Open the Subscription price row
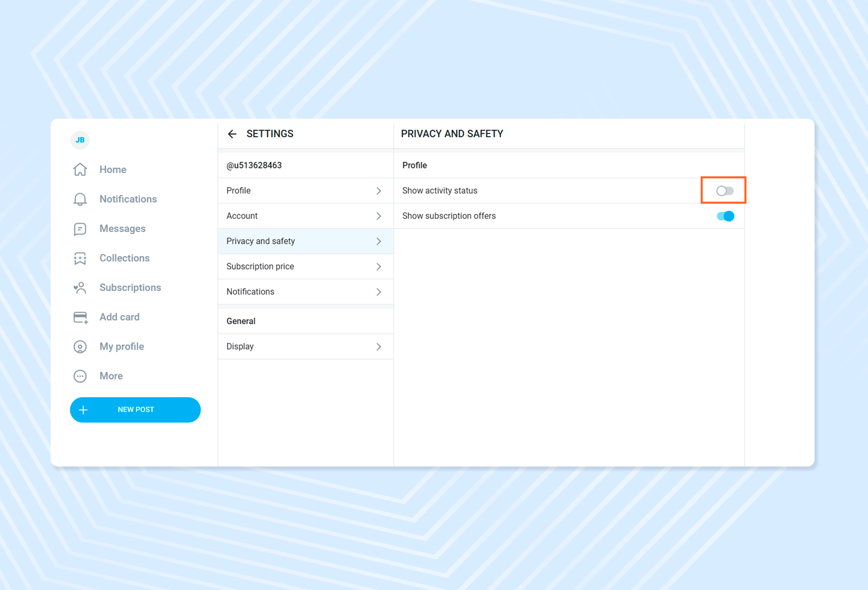 pos(306,267)
